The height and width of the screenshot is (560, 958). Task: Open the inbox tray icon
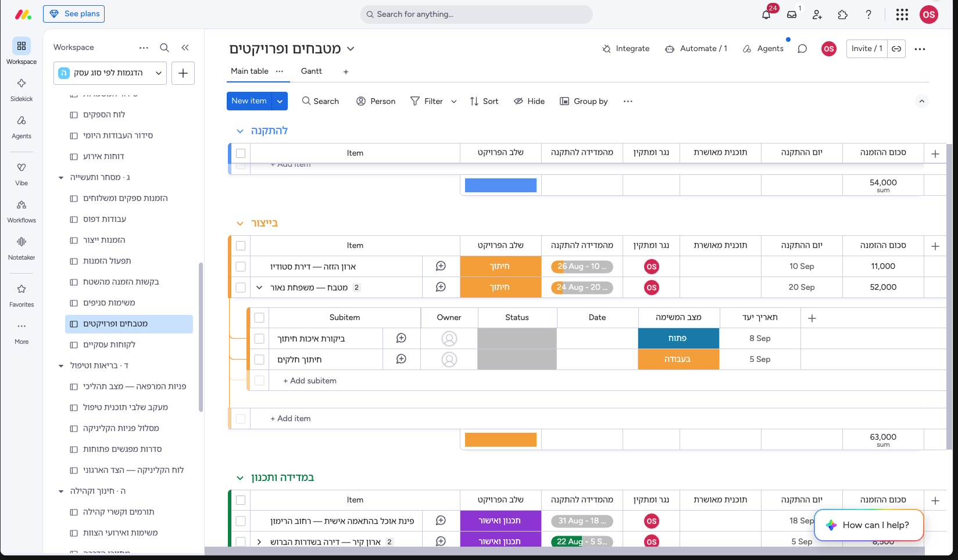(x=792, y=15)
